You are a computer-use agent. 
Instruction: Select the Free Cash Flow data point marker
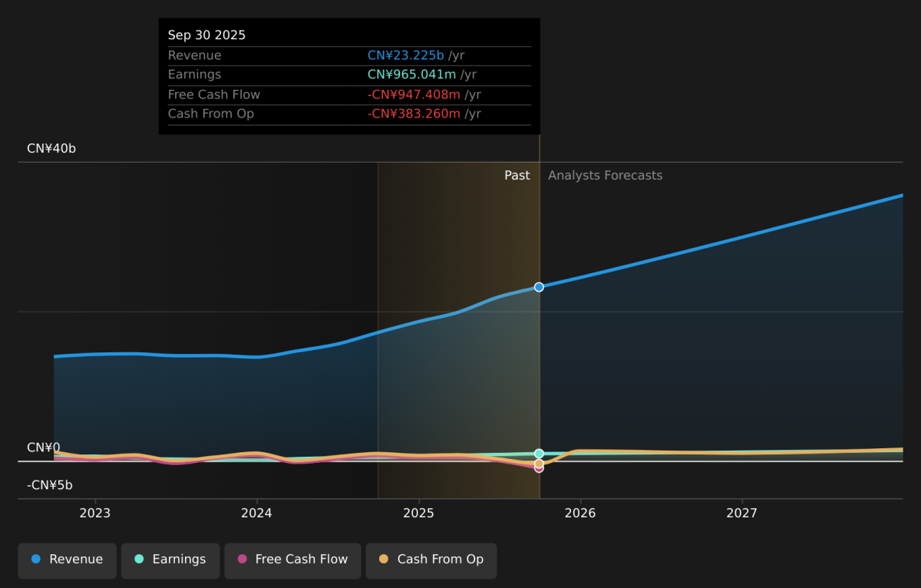(539, 467)
